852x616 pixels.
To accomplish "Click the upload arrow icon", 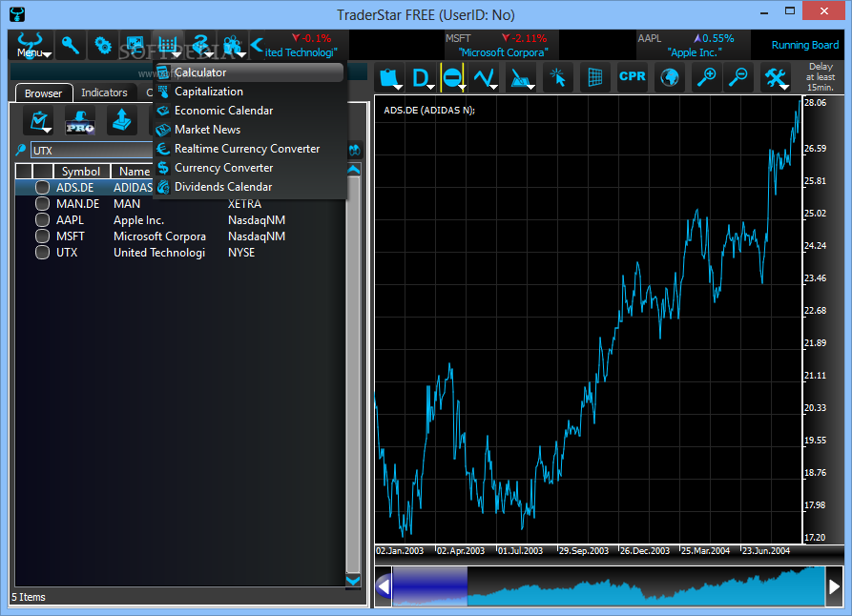I will coord(121,120).
